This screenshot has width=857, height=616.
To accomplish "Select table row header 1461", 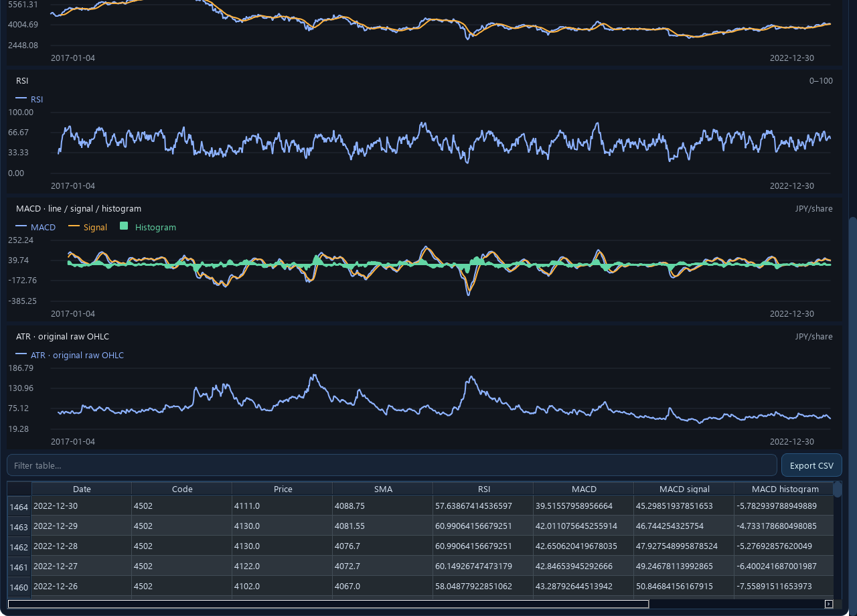I will pos(19,566).
